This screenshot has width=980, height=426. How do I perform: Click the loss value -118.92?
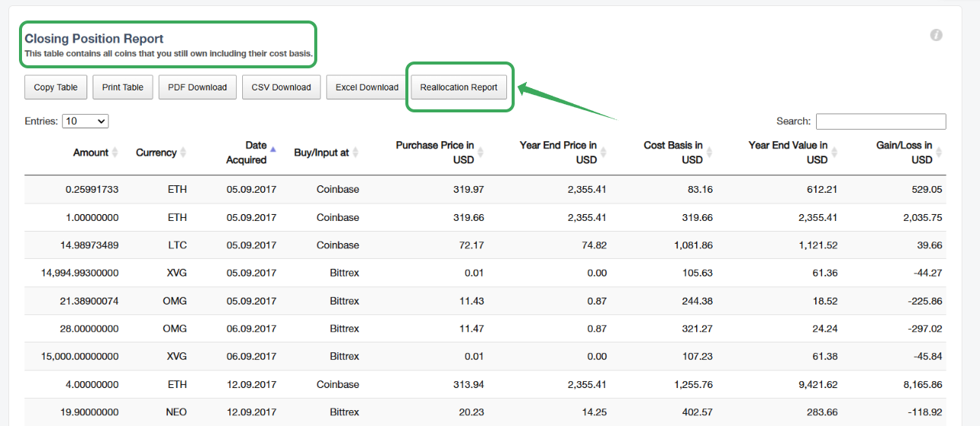tap(925, 412)
